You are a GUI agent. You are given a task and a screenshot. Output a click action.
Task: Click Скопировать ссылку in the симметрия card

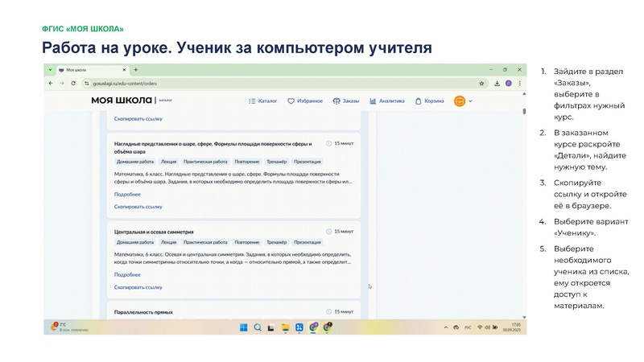(x=138, y=287)
